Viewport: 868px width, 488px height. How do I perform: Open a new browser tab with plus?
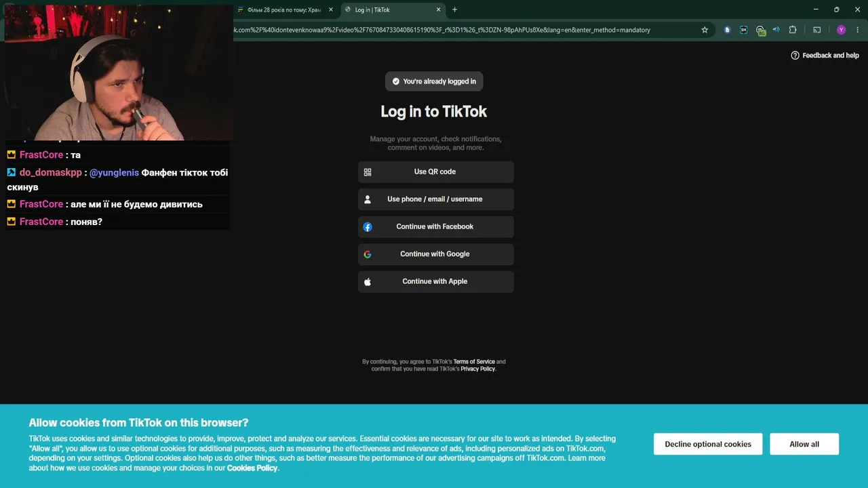point(454,9)
